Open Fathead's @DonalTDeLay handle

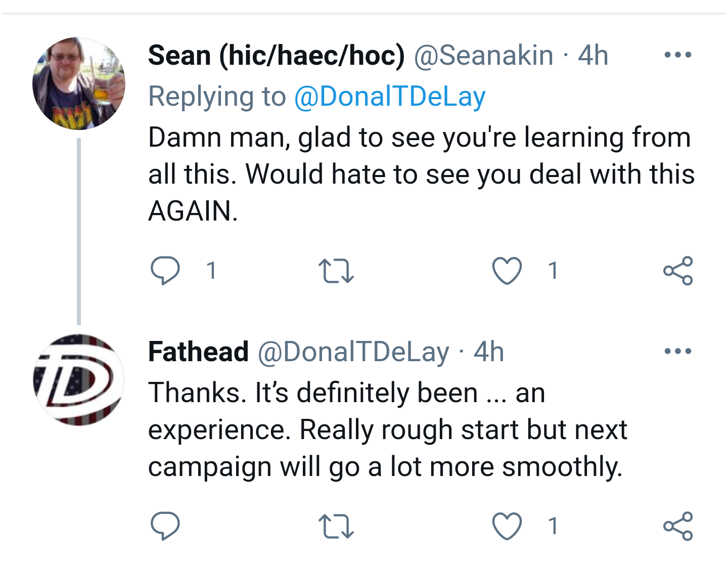pos(353,352)
